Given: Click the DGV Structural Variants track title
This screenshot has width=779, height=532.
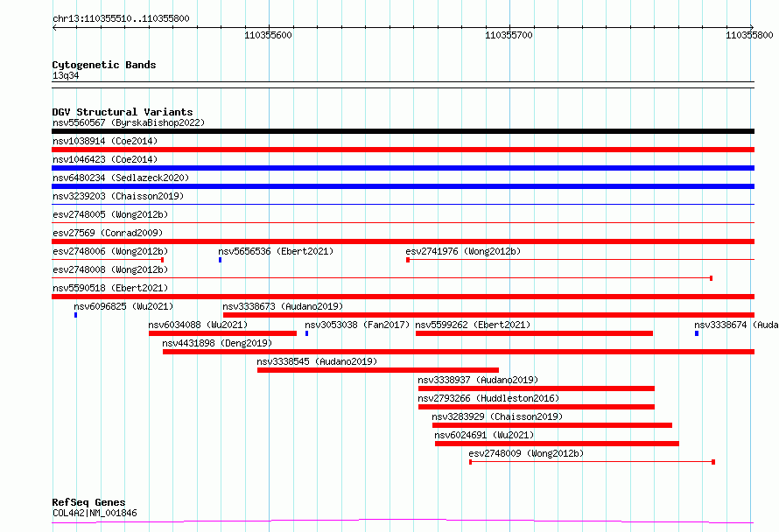Looking at the screenshot, I should pyautogui.click(x=123, y=112).
